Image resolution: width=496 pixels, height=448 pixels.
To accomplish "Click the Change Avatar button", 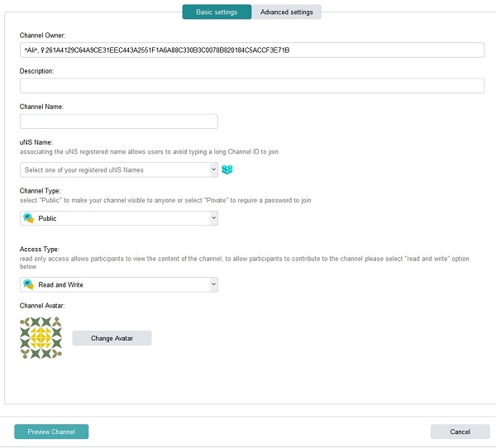I will [112, 338].
